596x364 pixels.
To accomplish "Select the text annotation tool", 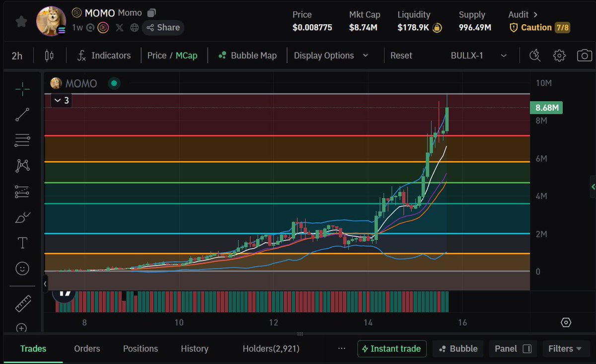I will (22, 243).
